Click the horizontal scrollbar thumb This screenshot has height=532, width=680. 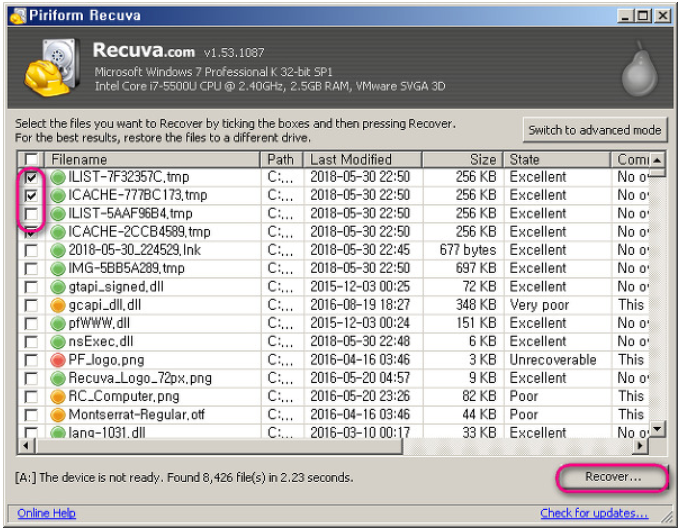tap(219, 445)
